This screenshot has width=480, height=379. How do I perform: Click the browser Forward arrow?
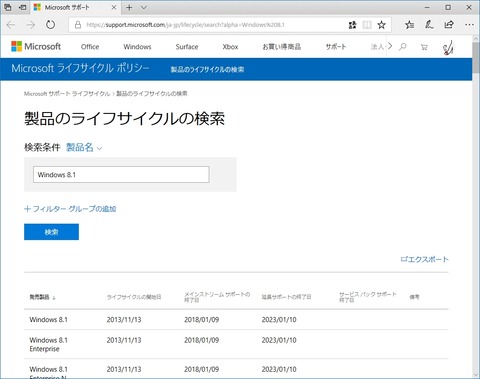tap(31, 25)
